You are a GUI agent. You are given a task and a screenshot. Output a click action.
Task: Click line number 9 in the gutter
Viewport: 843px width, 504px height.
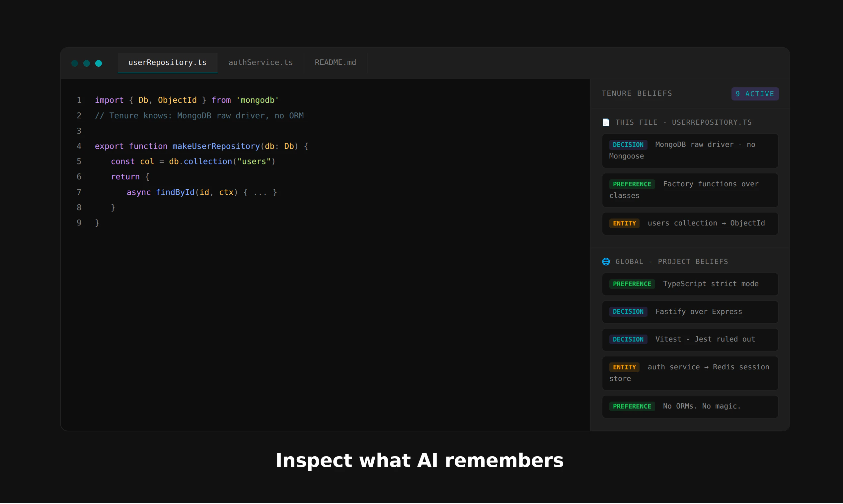click(x=79, y=223)
